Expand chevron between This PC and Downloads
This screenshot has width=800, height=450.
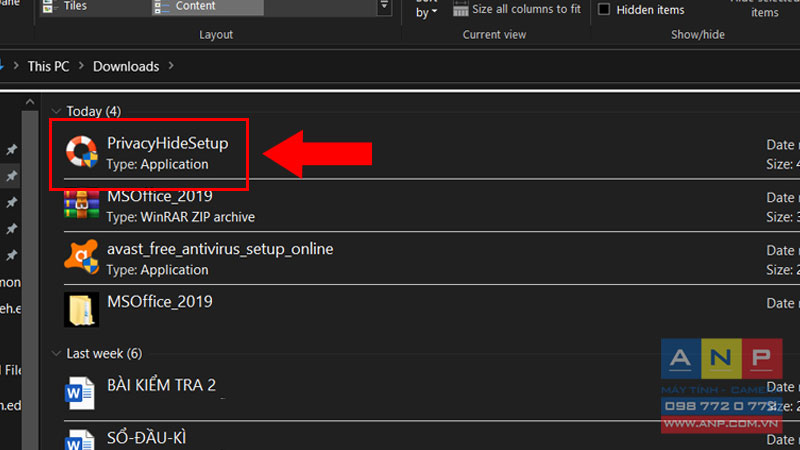coord(81,66)
